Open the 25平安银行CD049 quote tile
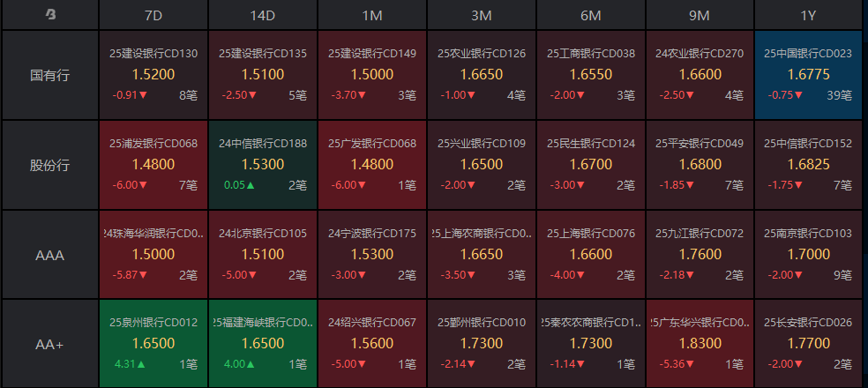Image resolution: width=868 pixels, height=388 pixels. 700,165
